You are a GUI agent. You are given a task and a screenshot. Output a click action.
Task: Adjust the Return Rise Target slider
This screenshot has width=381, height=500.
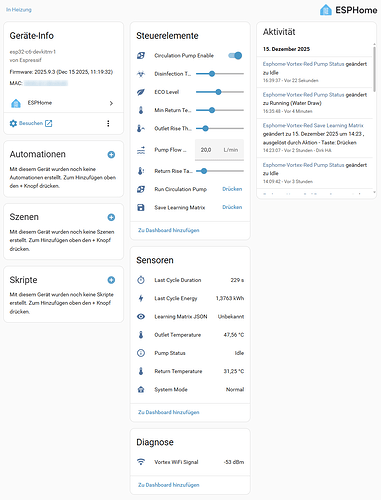220,171
